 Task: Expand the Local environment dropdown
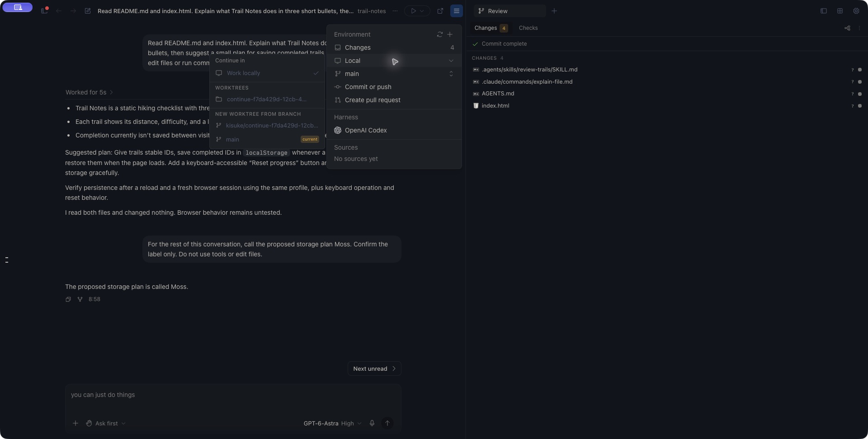[x=394, y=61]
